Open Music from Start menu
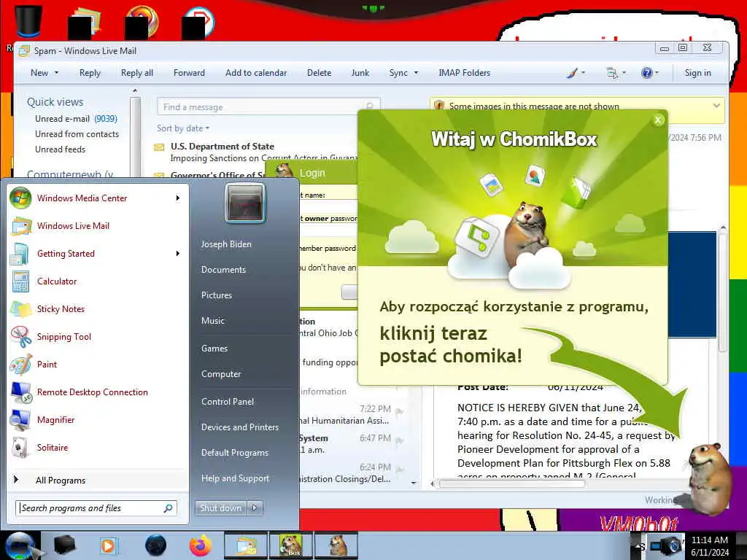The height and width of the screenshot is (560, 747). (212, 321)
